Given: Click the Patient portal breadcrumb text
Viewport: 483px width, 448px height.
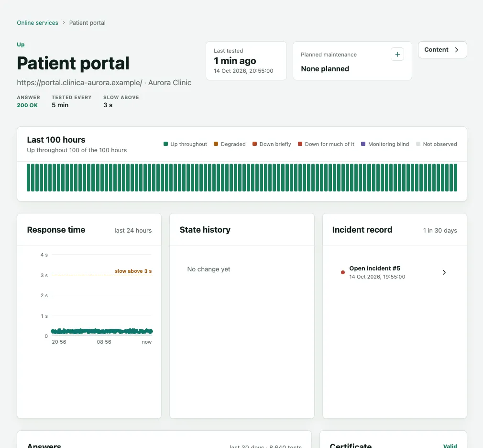Looking at the screenshot, I should click(87, 23).
